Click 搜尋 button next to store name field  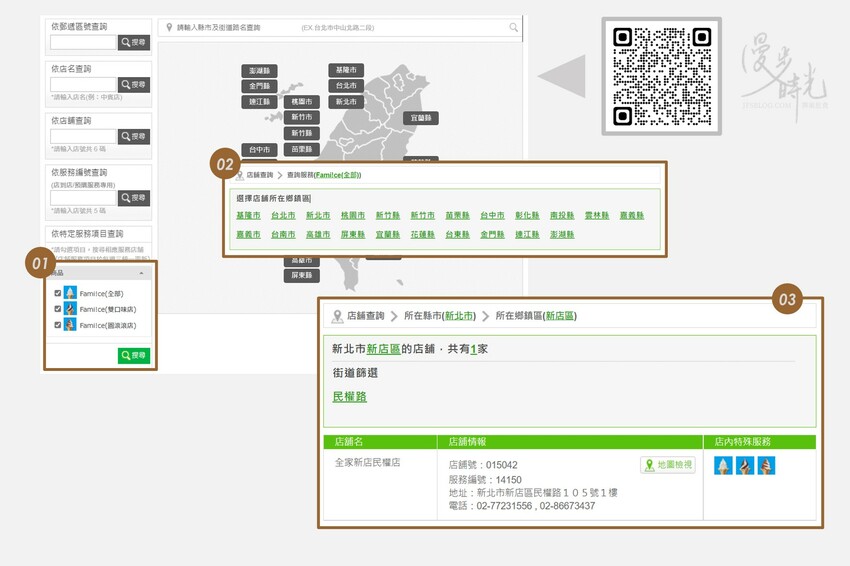pyautogui.click(x=134, y=85)
